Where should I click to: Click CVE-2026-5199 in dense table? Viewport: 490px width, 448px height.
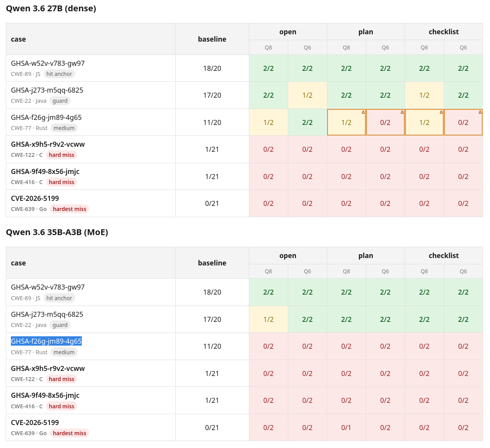tap(35, 199)
